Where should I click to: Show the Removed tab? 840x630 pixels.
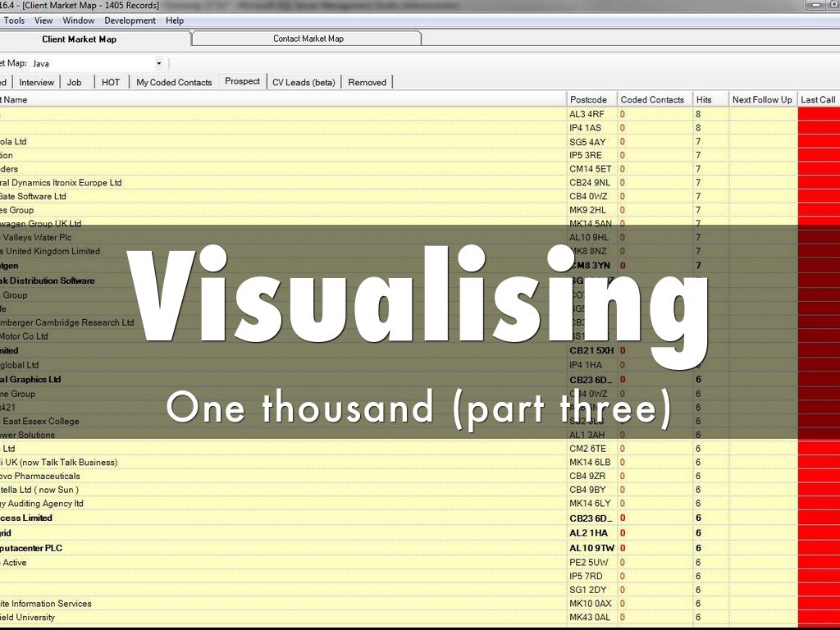click(x=367, y=82)
